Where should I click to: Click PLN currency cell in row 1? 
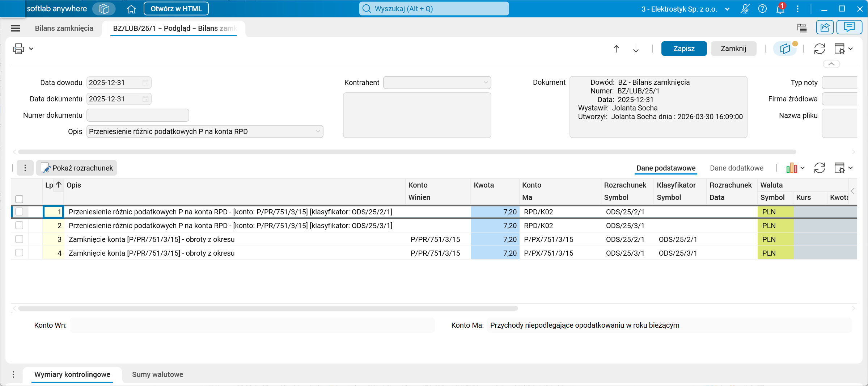point(775,211)
